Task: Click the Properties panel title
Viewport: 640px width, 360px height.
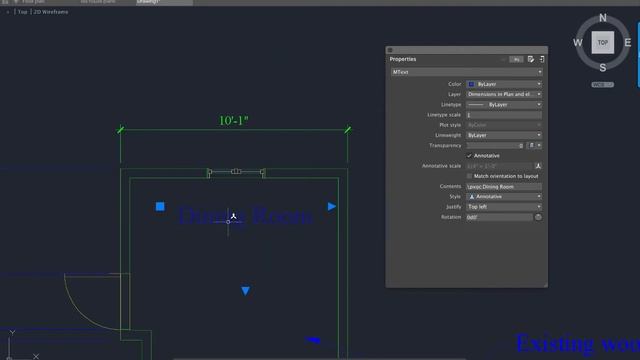Action: coord(403,60)
